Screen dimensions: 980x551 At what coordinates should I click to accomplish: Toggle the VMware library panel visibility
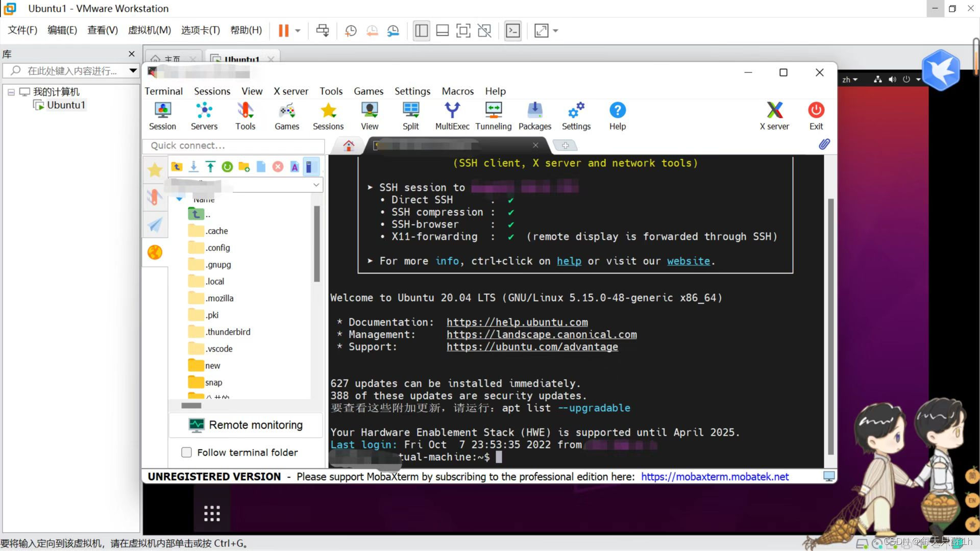[x=421, y=31]
